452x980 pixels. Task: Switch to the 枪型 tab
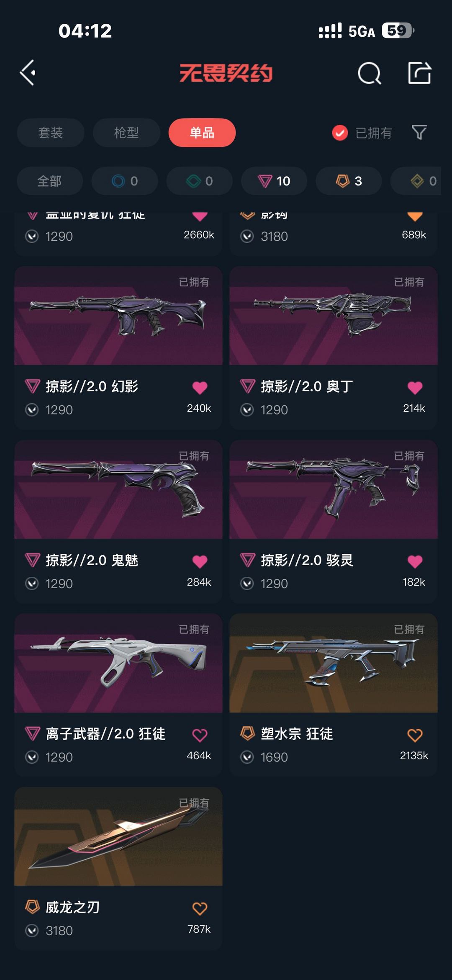coord(126,133)
